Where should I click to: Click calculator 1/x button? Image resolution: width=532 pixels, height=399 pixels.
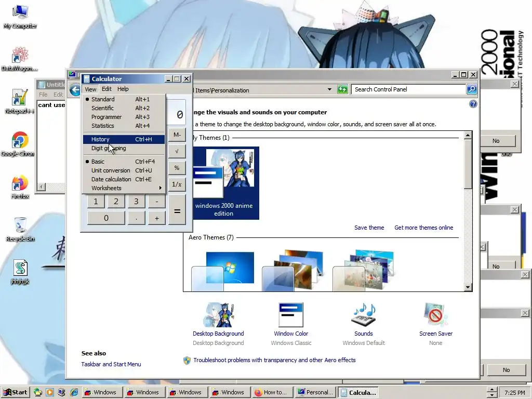coord(177,184)
